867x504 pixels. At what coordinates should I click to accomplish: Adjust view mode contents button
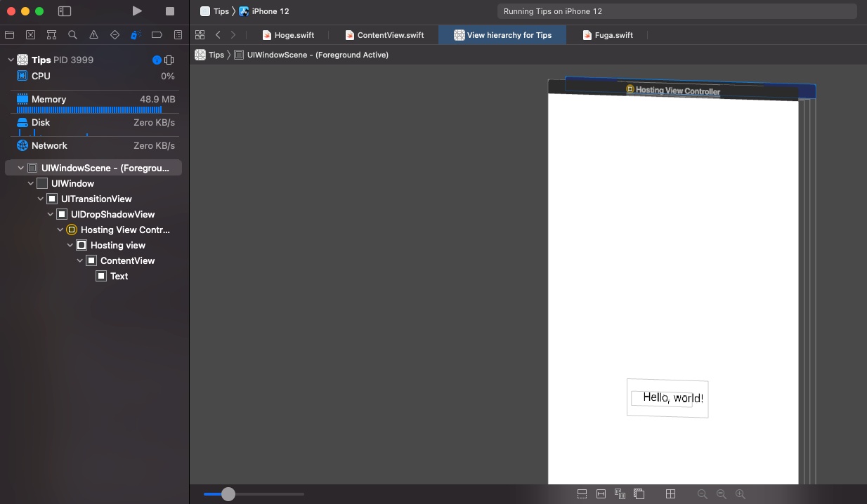(x=620, y=494)
